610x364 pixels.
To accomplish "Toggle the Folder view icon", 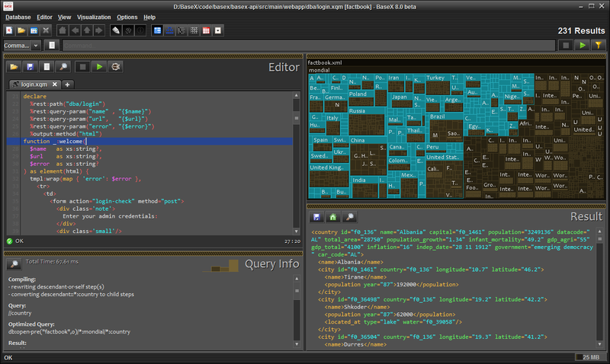I will (181, 30).
